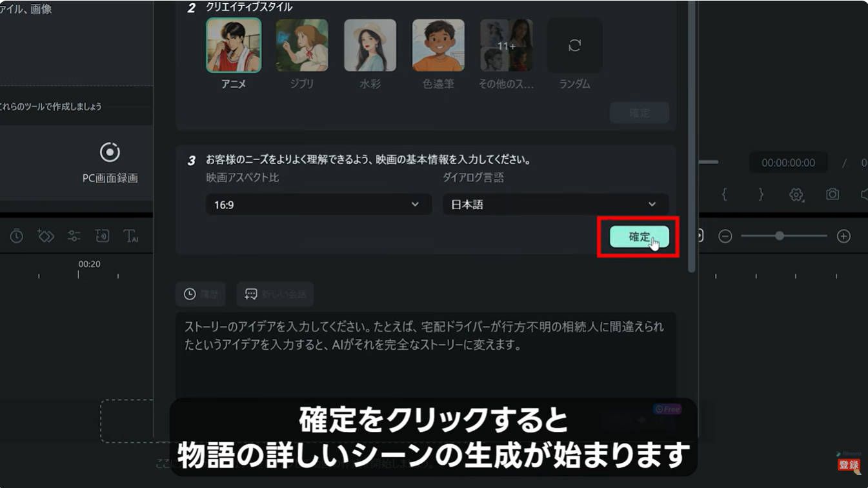
Task: Open the 日本語 dialog language dropdown
Action: click(556, 205)
